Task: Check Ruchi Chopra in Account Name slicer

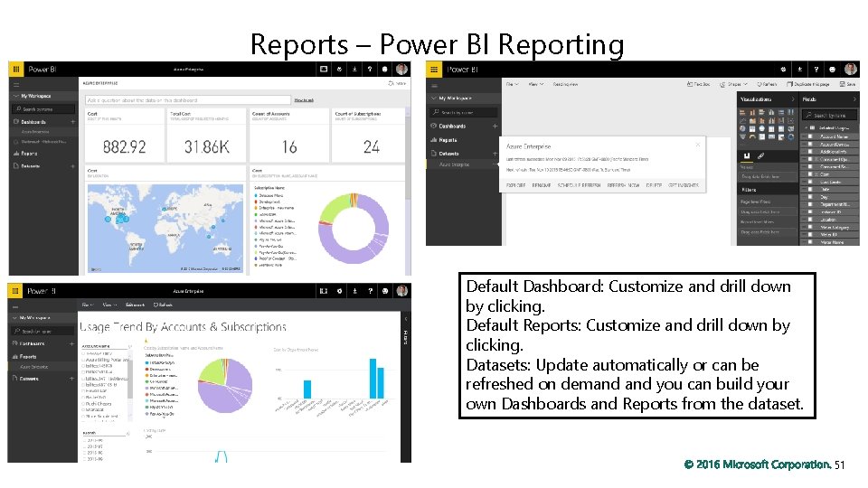Action: point(84,404)
